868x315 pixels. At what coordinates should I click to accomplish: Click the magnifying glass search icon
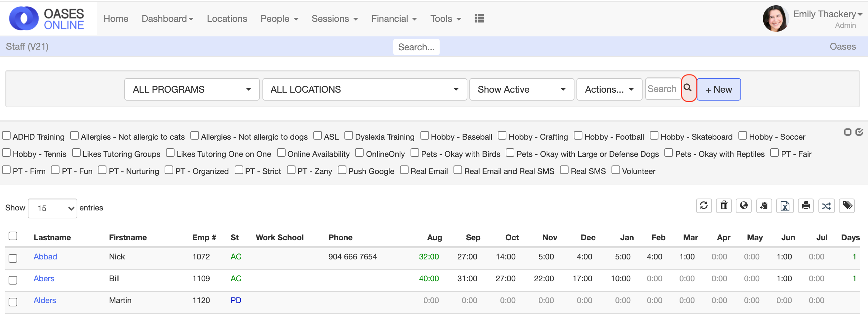click(688, 88)
